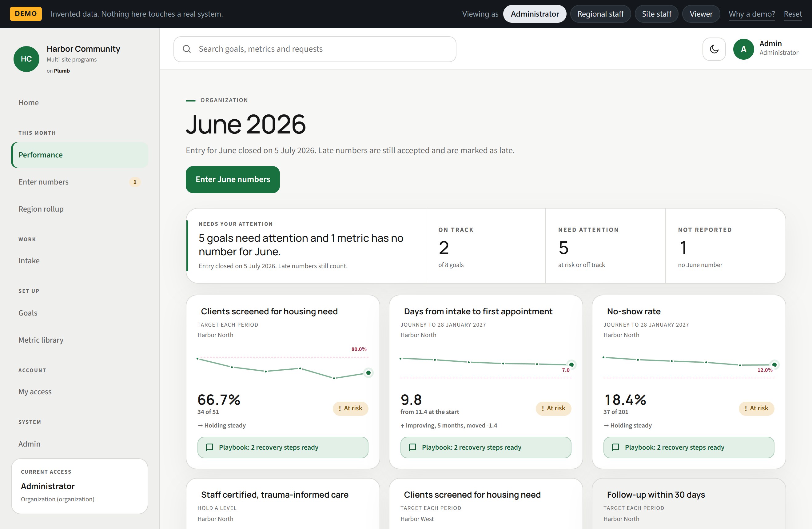Open Region rollup
Image resolution: width=812 pixels, height=529 pixels.
click(79, 209)
